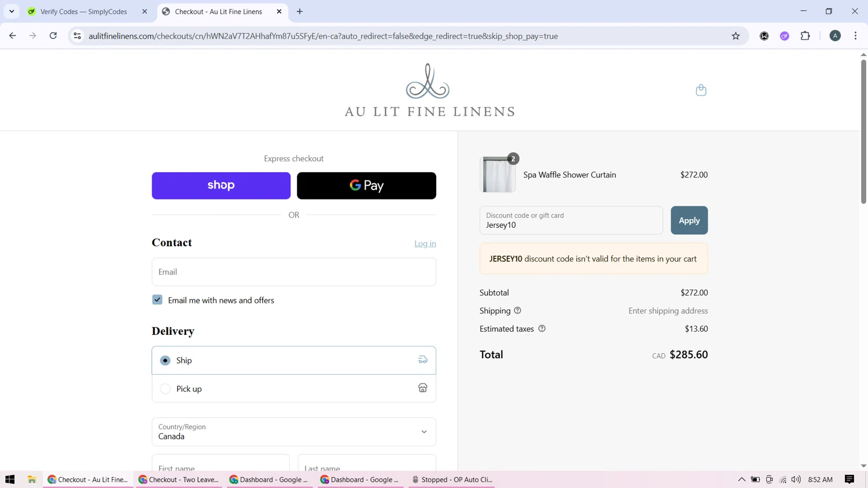
Task: Click the scrollbar down arrow
Action: tap(863, 466)
